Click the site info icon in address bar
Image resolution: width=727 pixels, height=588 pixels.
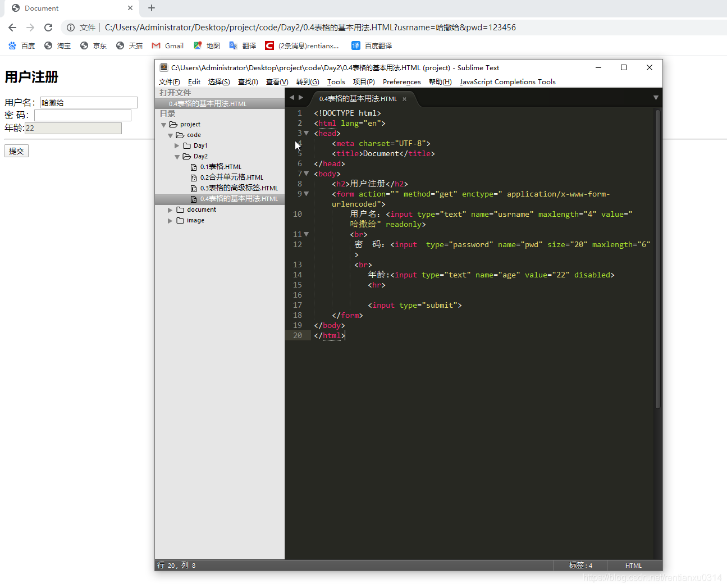pyautogui.click(x=71, y=28)
